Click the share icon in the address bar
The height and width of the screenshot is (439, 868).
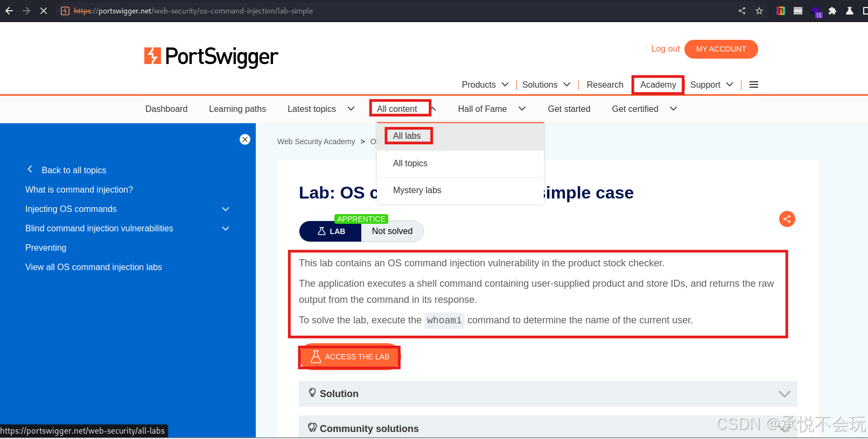pos(742,11)
